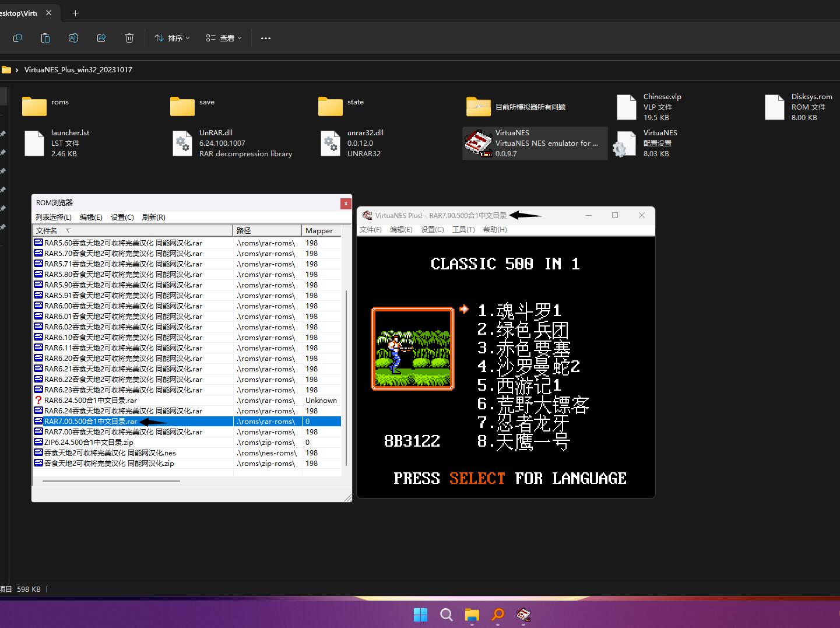Select RAR6.10吞食天地2 row
The width and height of the screenshot is (840, 628).
pyautogui.click(x=187, y=338)
